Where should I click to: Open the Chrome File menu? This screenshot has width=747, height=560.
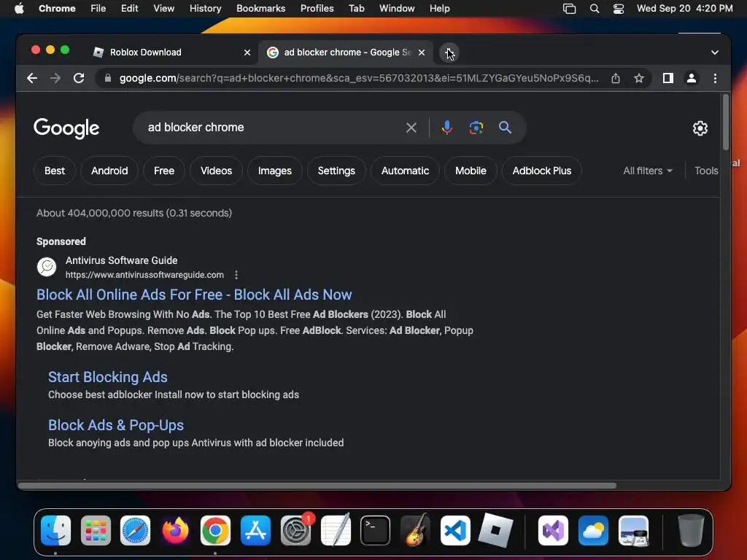(98, 9)
